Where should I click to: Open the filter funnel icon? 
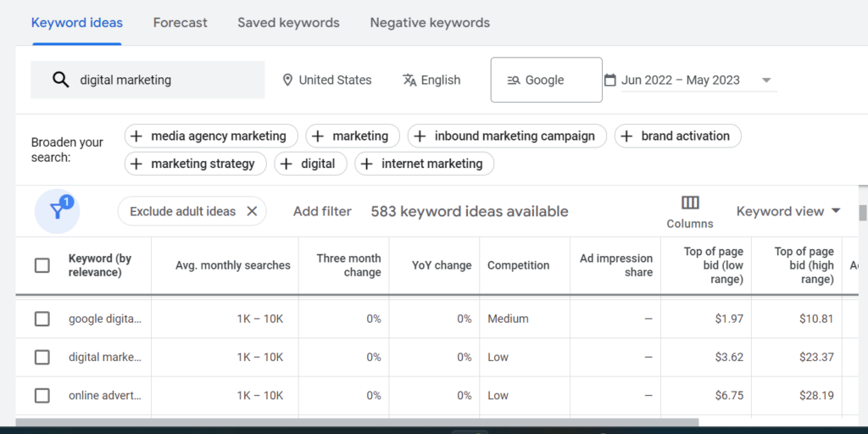tap(58, 211)
